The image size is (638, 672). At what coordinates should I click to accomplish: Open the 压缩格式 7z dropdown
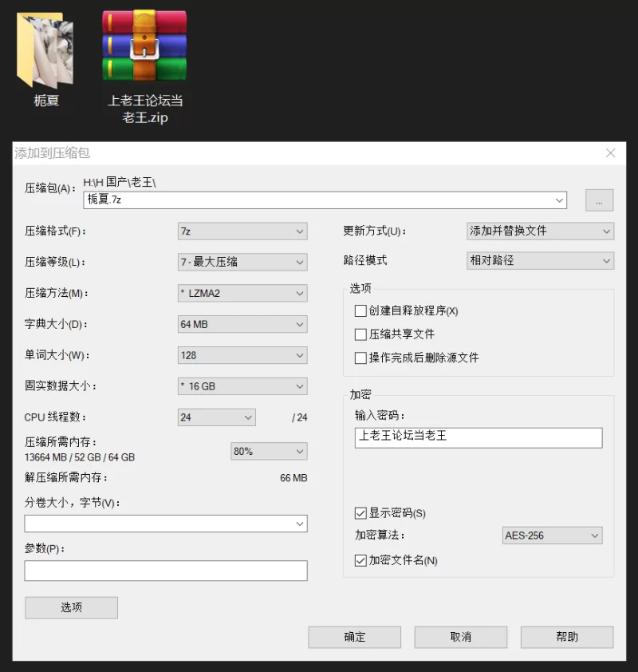pos(242,231)
